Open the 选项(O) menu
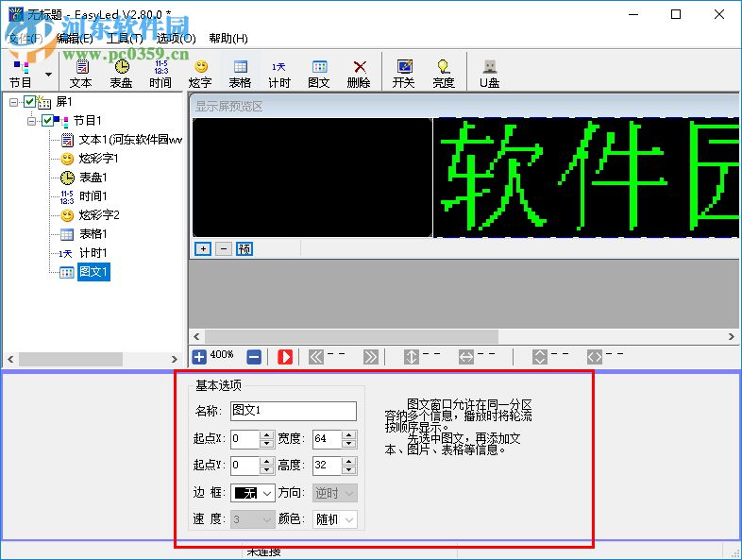This screenshot has height=560, width=742. pyautogui.click(x=176, y=39)
